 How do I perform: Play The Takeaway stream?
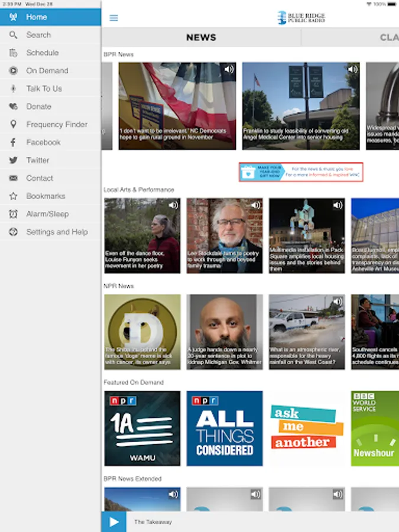tap(114, 522)
